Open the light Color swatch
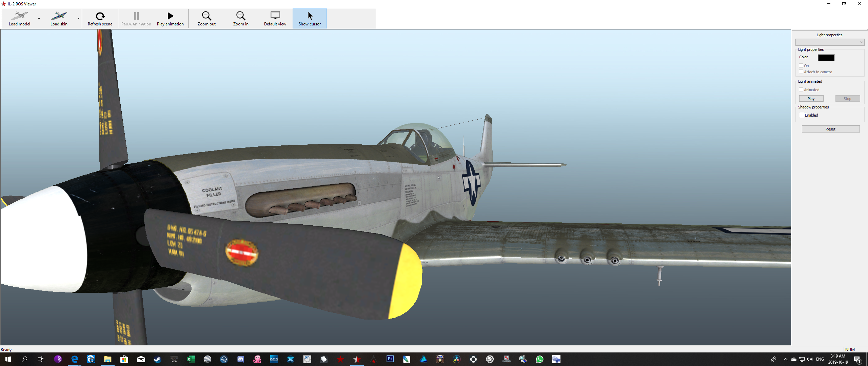Screen dimensions: 868x366 click(x=826, y=58)
